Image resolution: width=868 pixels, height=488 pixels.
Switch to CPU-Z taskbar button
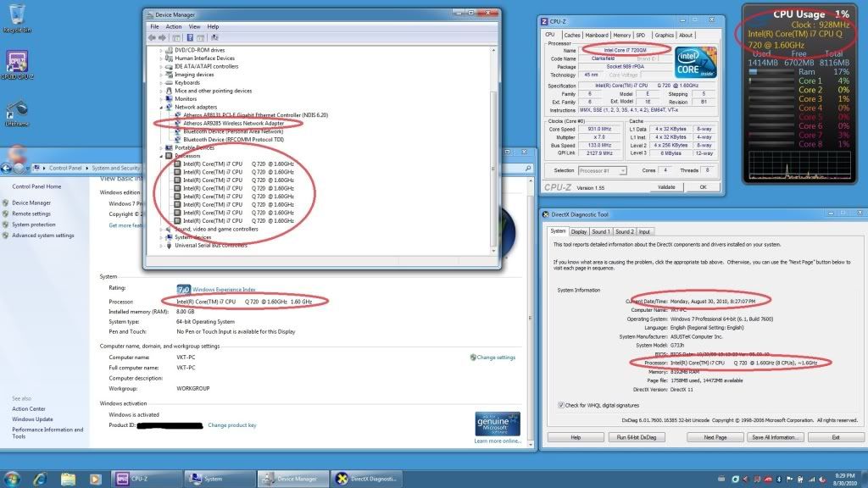point(146,480)
